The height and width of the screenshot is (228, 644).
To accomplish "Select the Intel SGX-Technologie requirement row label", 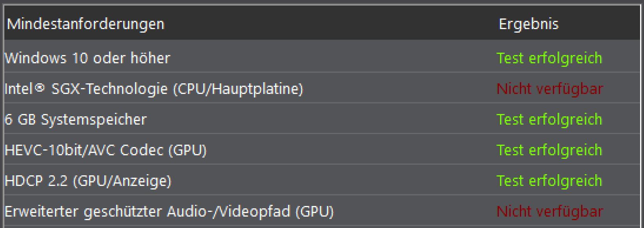I will [x=154, y=89].
